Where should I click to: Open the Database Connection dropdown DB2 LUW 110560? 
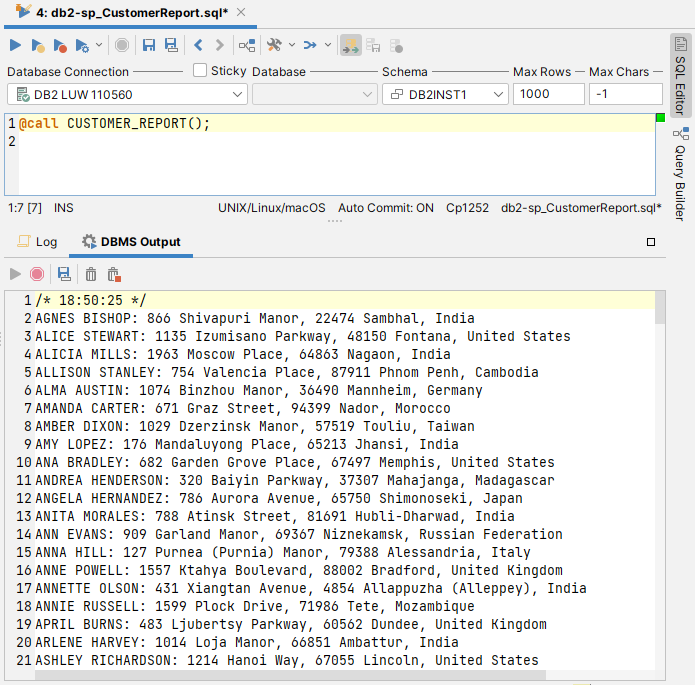[x=127, y=94]
